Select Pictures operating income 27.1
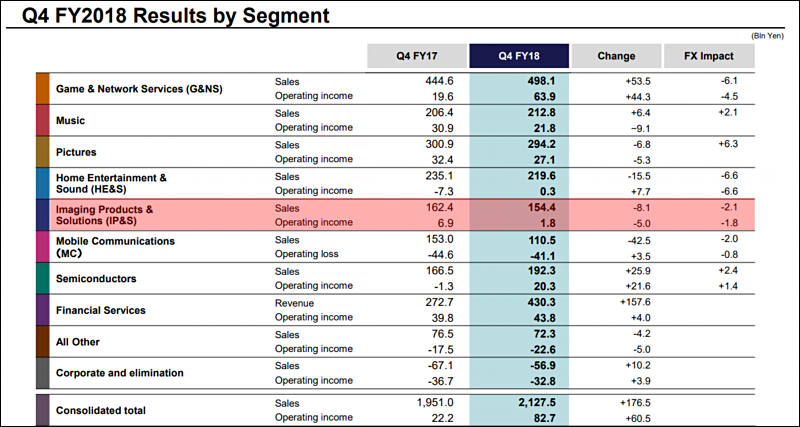Screen dimensions: 800x427 543,159
